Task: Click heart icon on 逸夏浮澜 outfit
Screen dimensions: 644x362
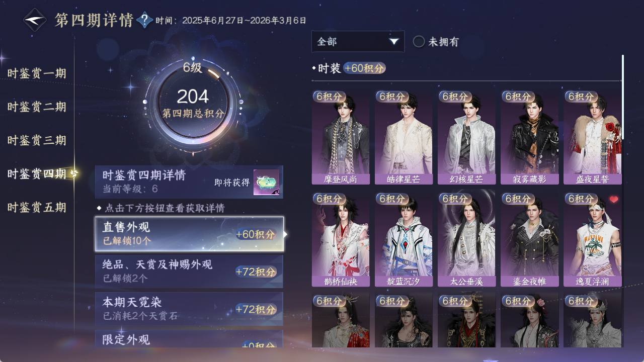Action: tap(613, 200)
